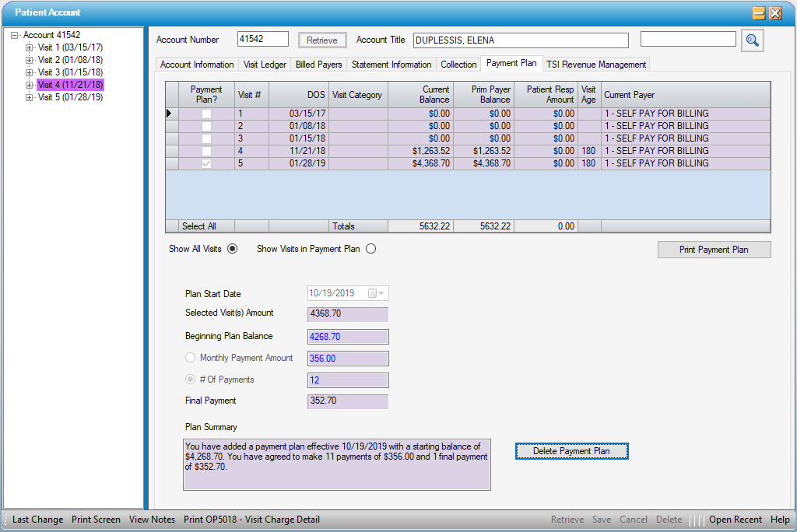797x532 pixels.
Task: Open the Billed Payers tab
Action: 318,65
